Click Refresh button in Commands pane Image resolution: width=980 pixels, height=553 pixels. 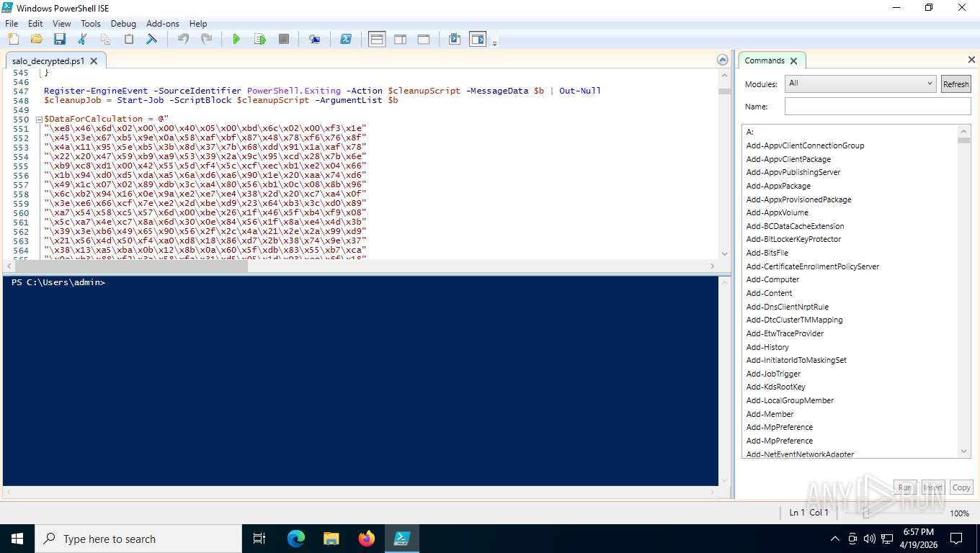pyautogui.click(x=956, y=84)
